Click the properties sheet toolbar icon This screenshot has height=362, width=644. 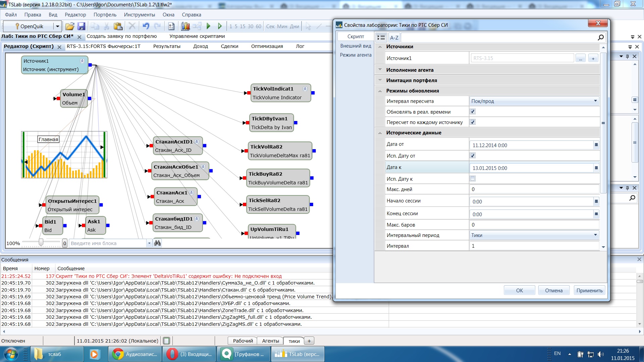click(171, 26)
